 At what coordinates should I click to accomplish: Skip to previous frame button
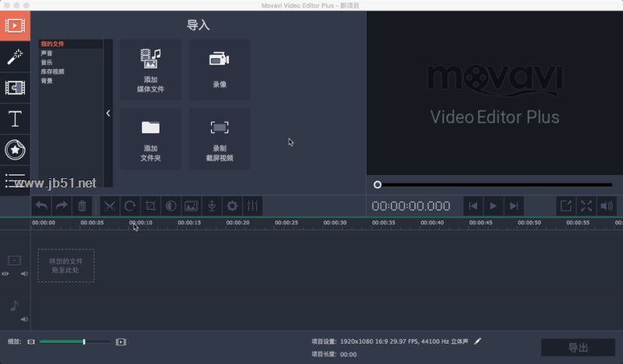coord(473,206)
